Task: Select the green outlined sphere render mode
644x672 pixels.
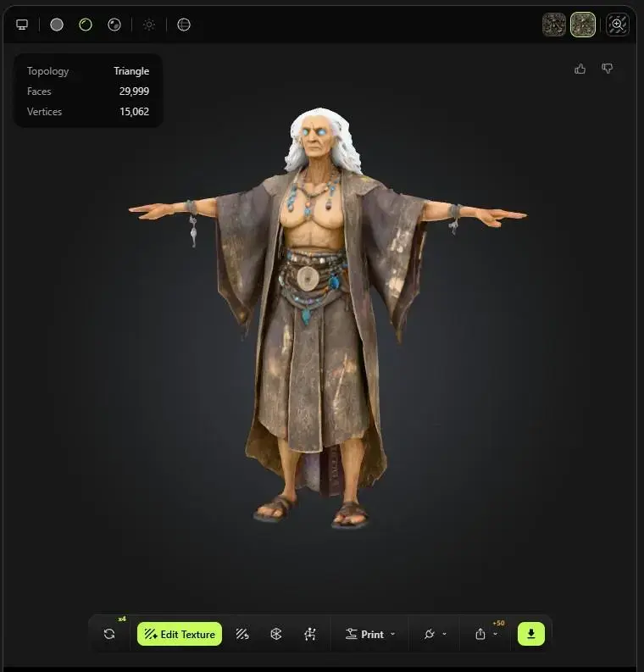Action: point(86,25)
